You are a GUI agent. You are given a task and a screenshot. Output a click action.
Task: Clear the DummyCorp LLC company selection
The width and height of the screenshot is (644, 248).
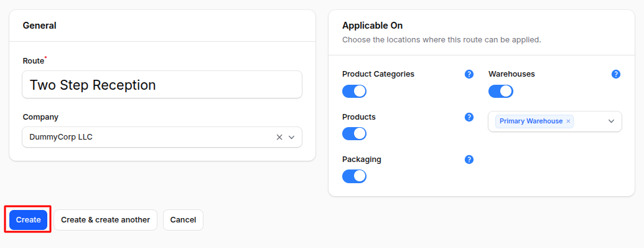point(279,137)
